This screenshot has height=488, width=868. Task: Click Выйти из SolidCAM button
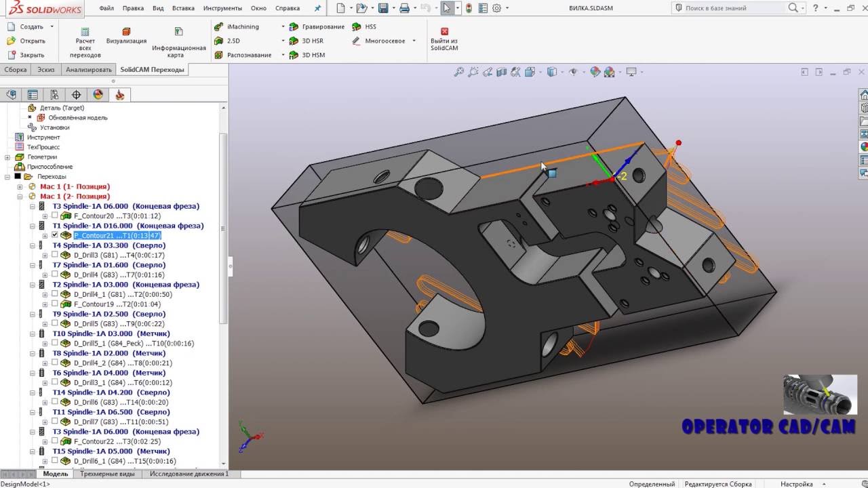[444, 39]
